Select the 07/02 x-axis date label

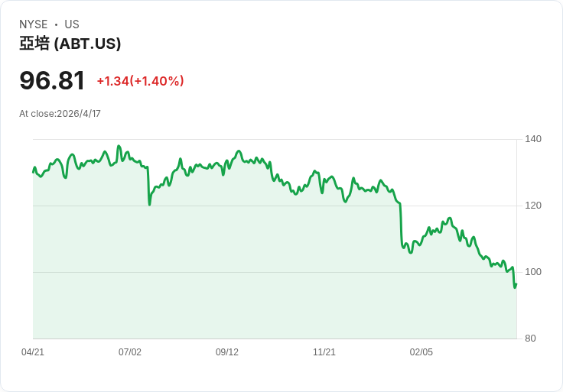(130, 352)
